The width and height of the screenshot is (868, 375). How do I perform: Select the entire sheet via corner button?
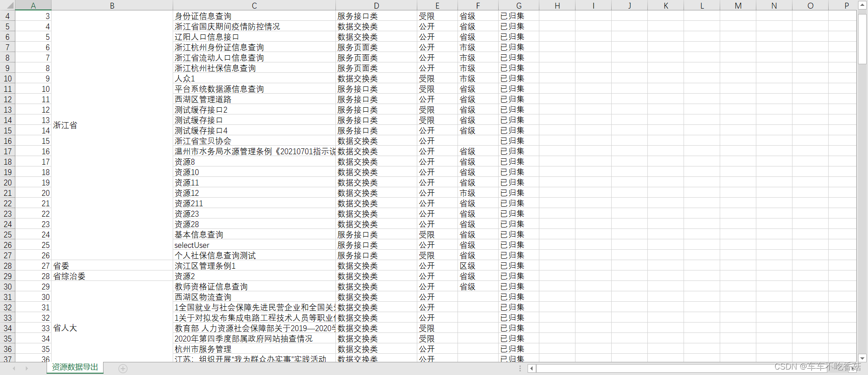click(x=8, y=5)
